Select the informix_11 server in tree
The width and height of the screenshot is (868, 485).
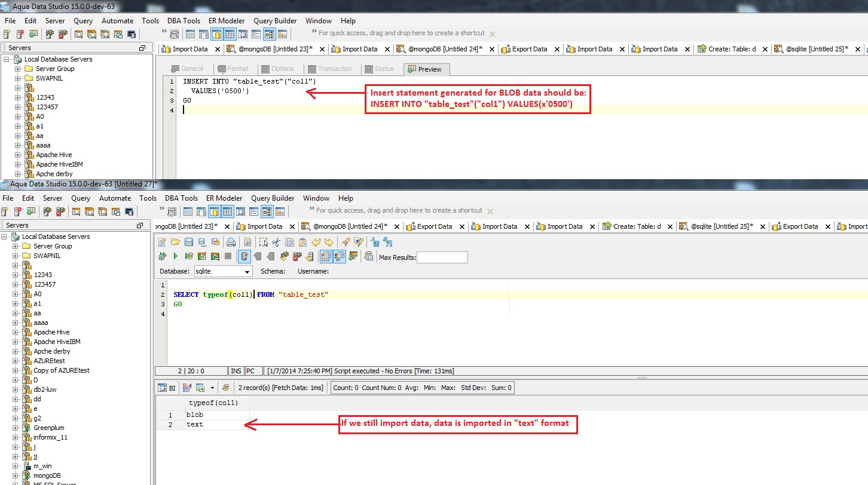point(51,437)
